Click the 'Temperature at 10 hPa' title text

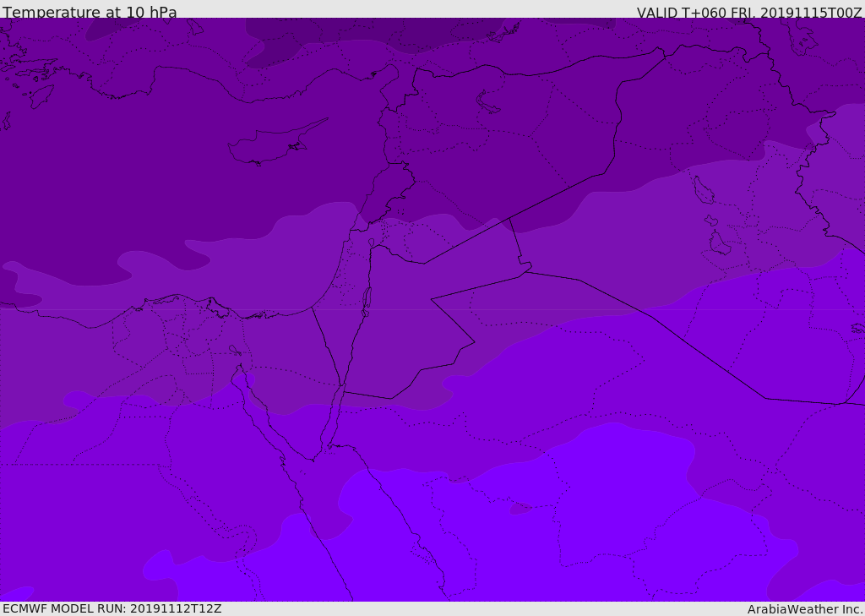click(x=90, y=12)
